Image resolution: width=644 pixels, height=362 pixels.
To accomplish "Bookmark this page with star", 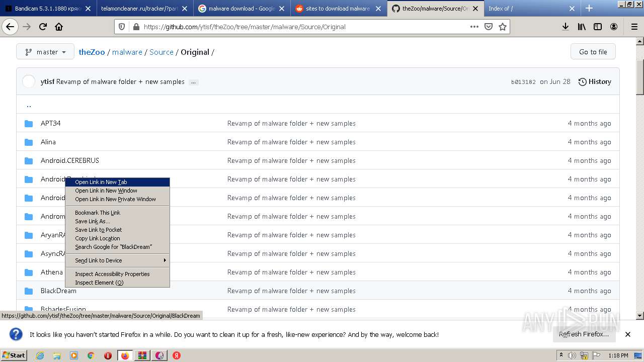I will pyautogui.click(x=502, y=27).
